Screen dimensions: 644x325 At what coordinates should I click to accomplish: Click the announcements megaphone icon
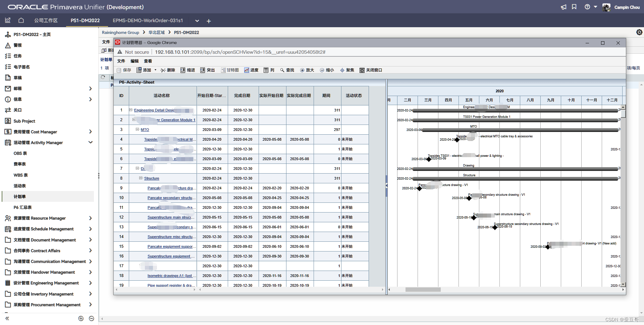pyautogui.click(x=563, y=7)
